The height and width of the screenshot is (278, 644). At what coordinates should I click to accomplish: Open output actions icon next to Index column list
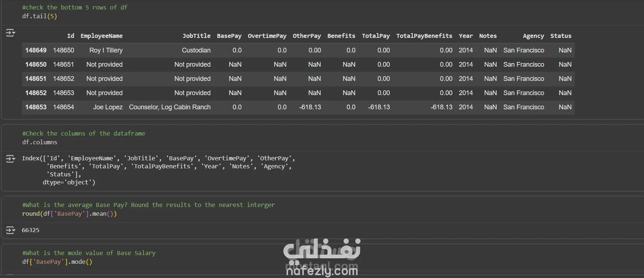click(11, 159)
